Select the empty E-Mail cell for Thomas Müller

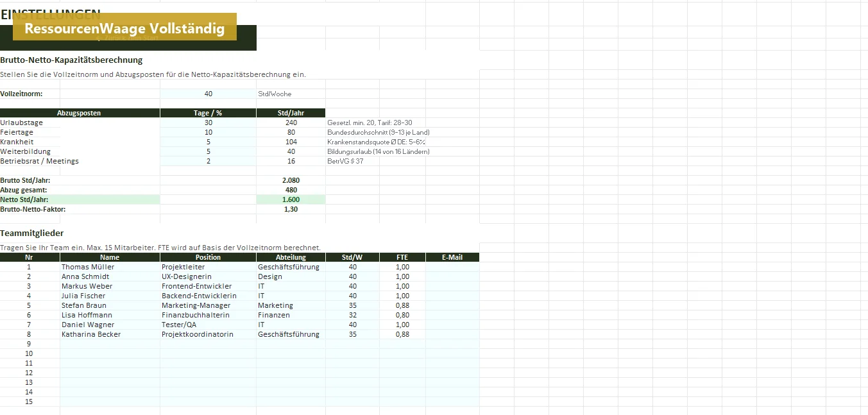(452, 267)
